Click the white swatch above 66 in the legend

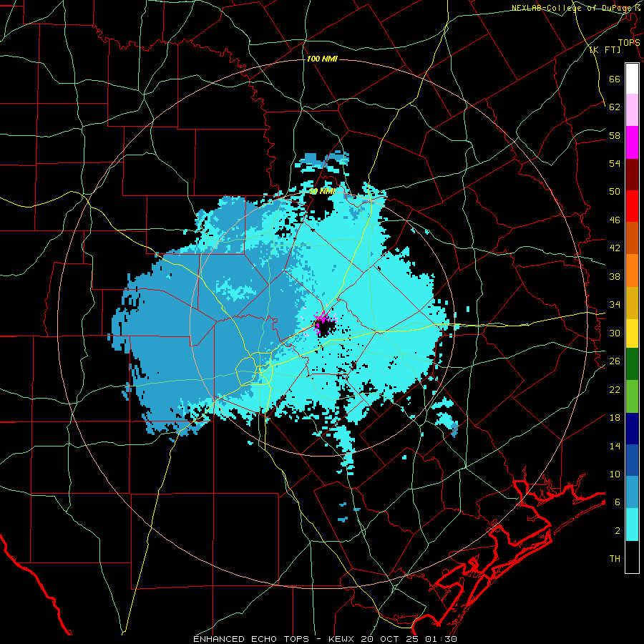632,79
